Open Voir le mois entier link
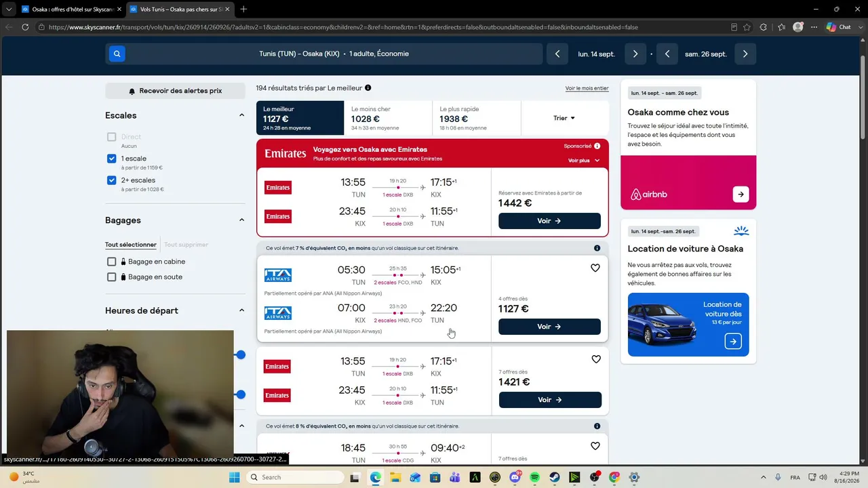The image size is (868, 488). (587, 88)
